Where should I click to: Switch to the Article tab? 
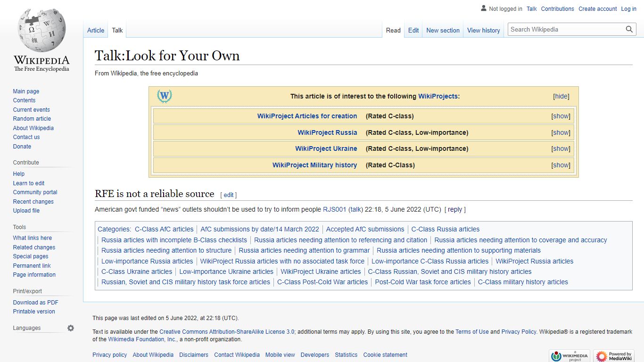pyautogui.click(x=96, y=30)
